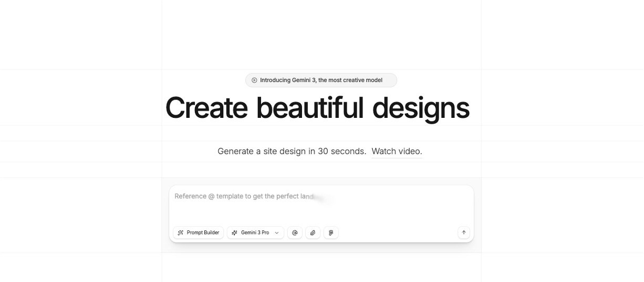Click the Generate a site design text
644x282 pixels.
pyautogui.click(x=262, y=152)
